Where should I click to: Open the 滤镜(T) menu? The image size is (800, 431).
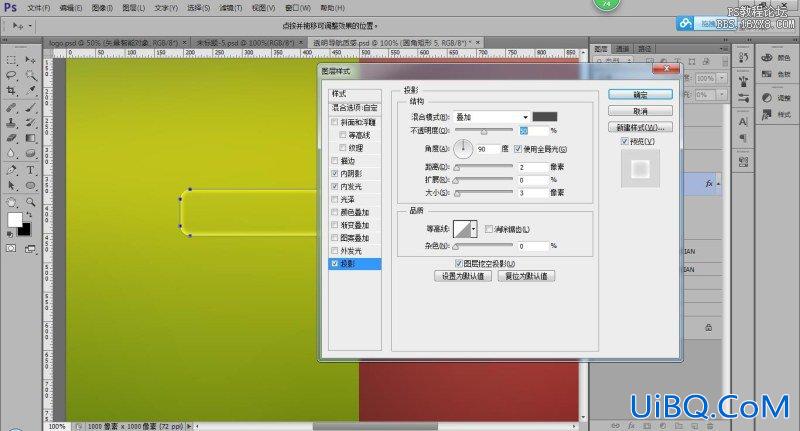point(231,8)
